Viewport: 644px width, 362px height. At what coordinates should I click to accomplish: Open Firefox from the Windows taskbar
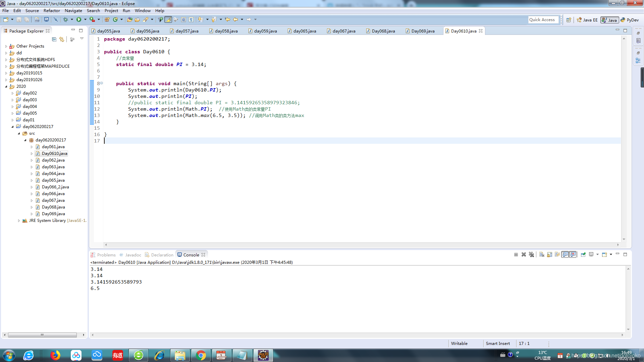click(55, 355)
